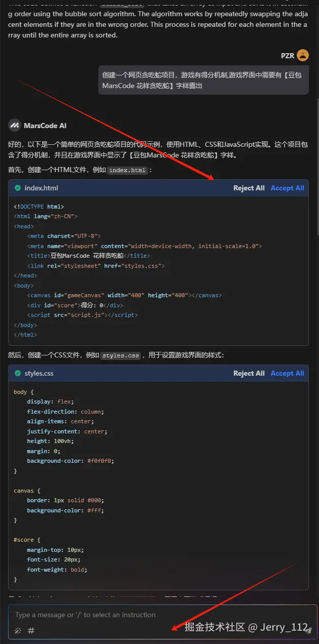Click the 'script src="script.js"' code line
The image size is (319, 644).
point(83,315)
